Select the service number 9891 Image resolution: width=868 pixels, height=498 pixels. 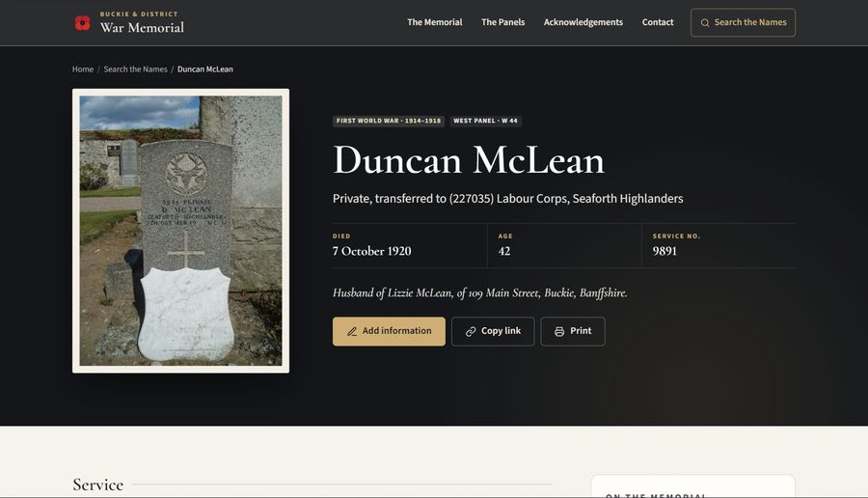coord(665,251)
